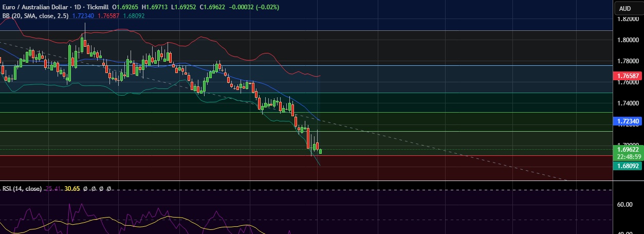This screenshot has height=234, width=644.
Task: Click the 1.74000 price scale tick
Action: point(628,103)
